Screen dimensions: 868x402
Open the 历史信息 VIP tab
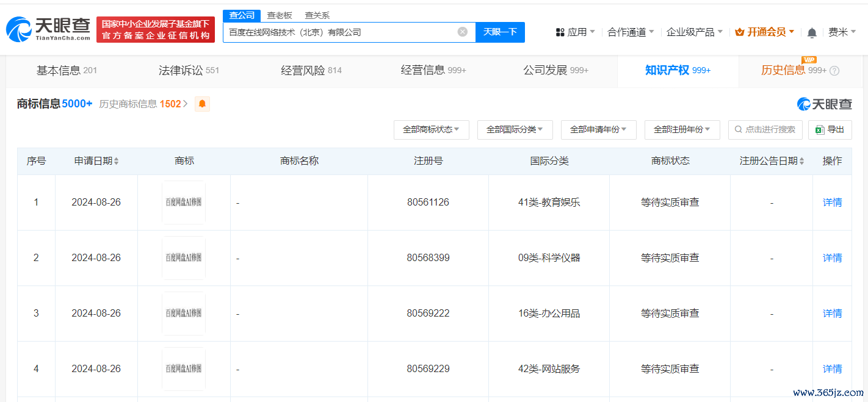coord(794,71)
